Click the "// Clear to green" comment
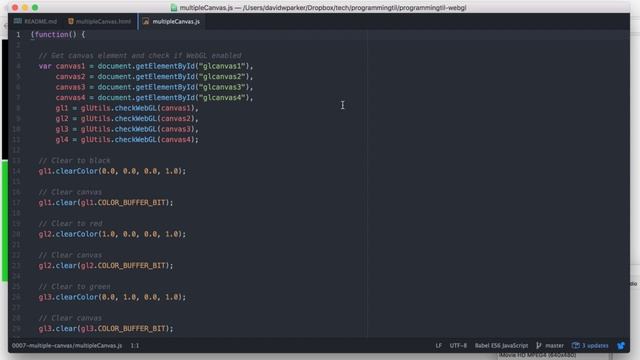This screenshot has height=360, width=640. coord(74,287)
